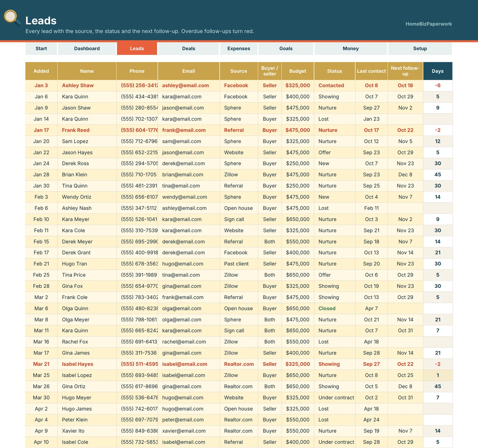Select the name cell 'Isabel Hayes'

(87, 364)
